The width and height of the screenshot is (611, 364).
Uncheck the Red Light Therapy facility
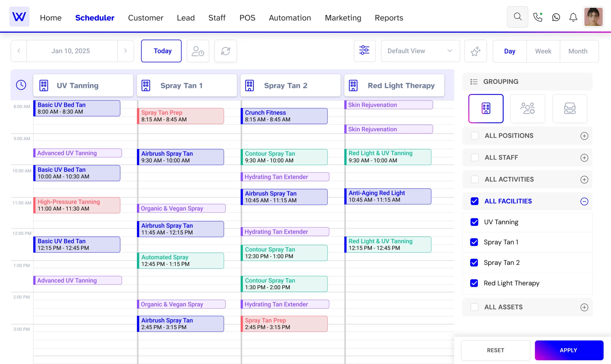coord(474,283)
